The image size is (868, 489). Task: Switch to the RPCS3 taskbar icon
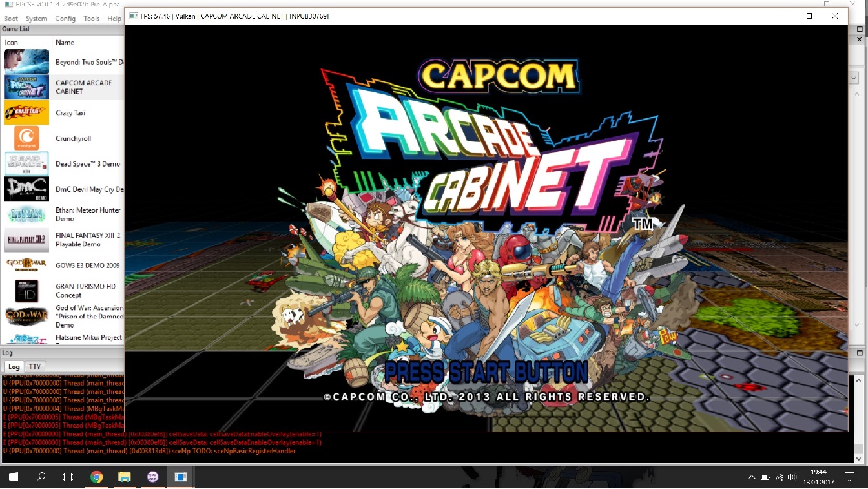tap(181, 477)
